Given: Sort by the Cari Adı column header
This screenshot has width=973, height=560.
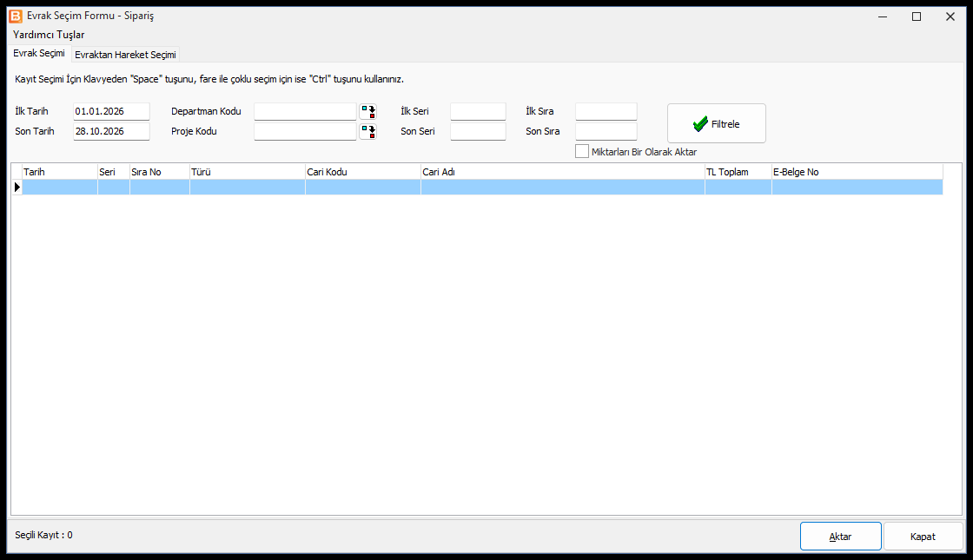Looking at the screenshot, I should (x=563, y=172).
